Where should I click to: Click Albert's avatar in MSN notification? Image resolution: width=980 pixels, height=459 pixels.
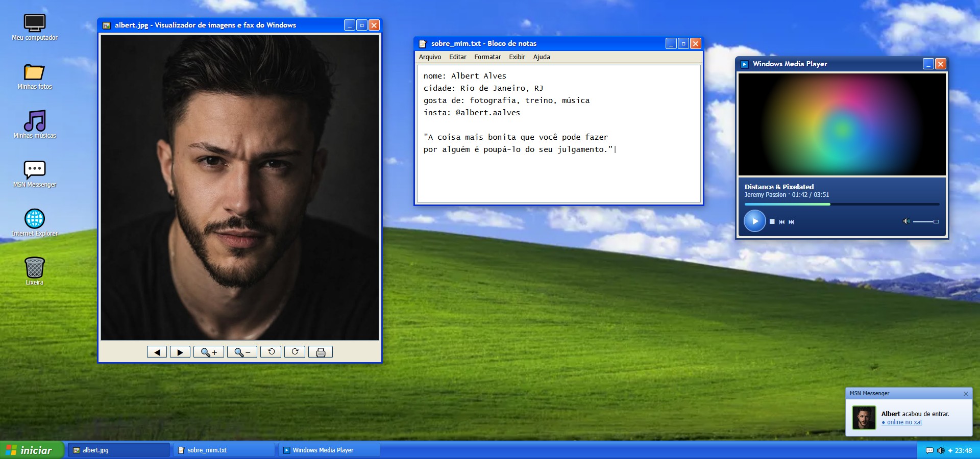pyautogui.click(x=864, y=418)
